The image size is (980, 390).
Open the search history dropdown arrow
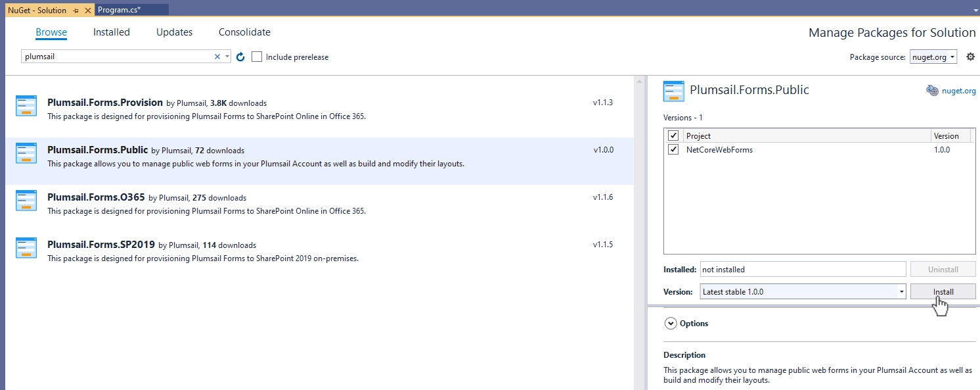click(x=227, y=57)
